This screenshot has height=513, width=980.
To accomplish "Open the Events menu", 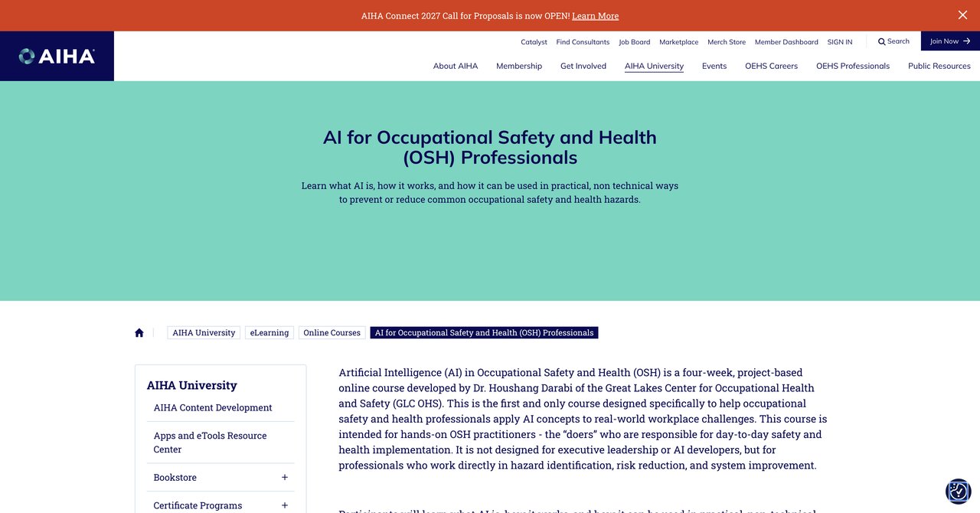I will [714, 66].
